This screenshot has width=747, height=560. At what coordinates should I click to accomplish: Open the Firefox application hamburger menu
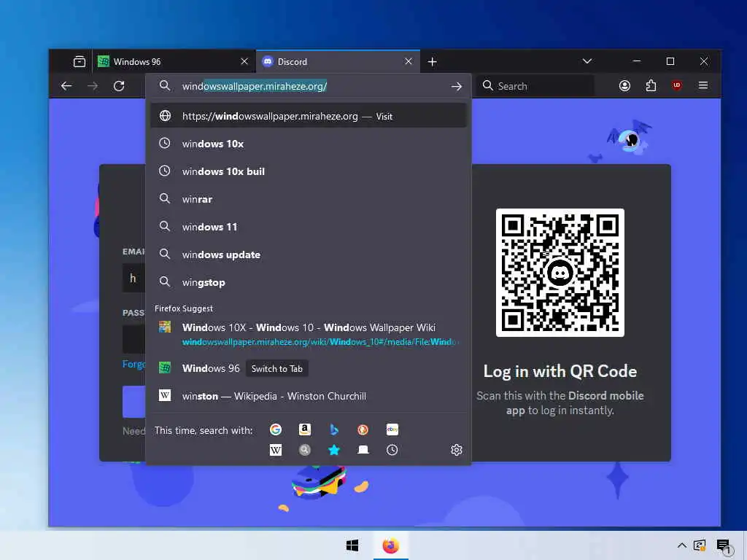pyautogui.click(x=703, y=86)
